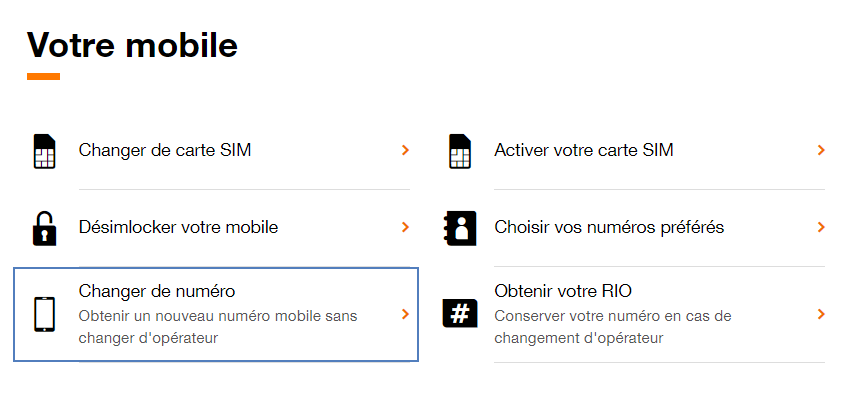Click the orange chevron for Activer votre carte SIM
852x411 pixels.
pos(821,150)
